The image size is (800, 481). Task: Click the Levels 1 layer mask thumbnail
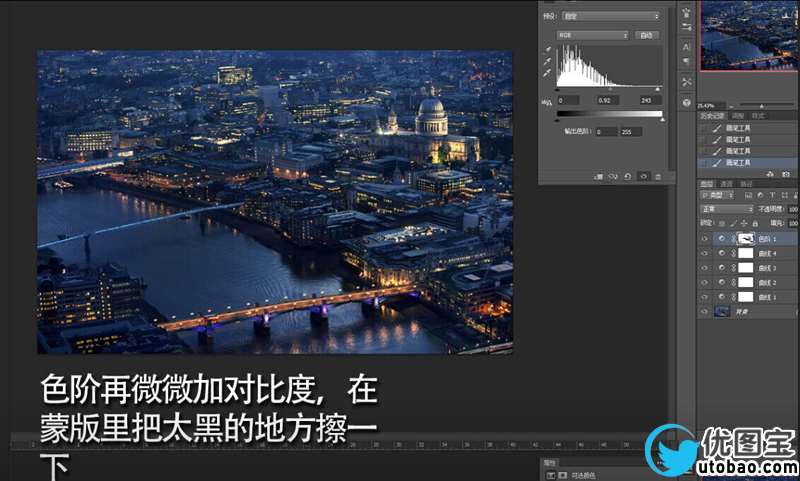coord(745,240)
